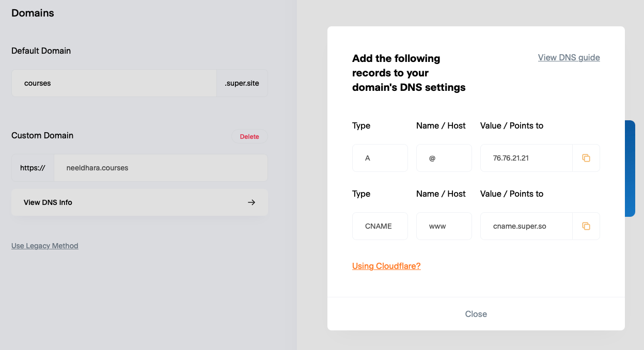The image size is (644, 350).
Task: Click the custom domain field neeldhara.courses
Action: [161, 168]
